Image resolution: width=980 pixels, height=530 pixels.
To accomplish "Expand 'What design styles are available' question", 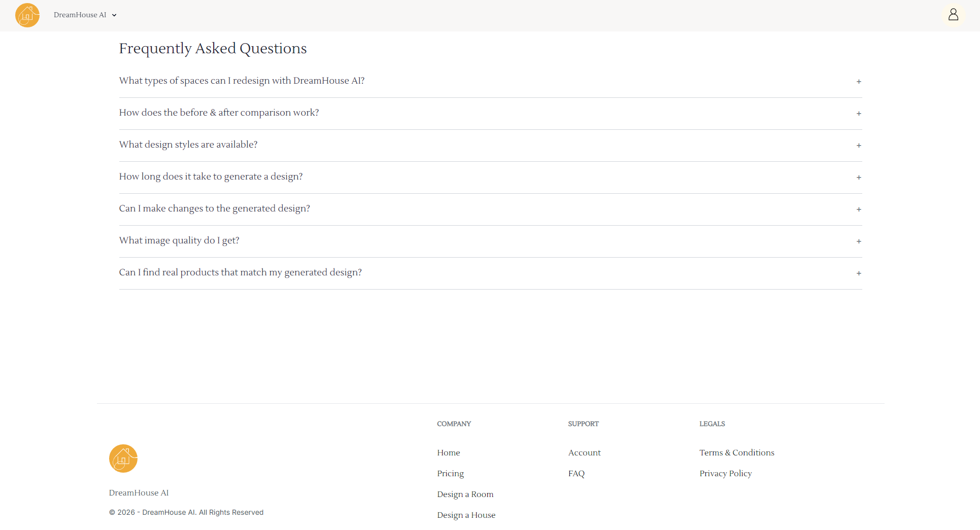I will [188, 145].
